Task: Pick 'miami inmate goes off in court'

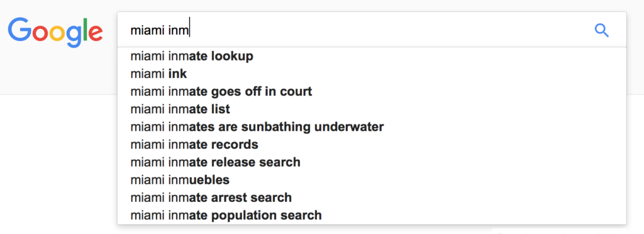Action: (372, 92)
